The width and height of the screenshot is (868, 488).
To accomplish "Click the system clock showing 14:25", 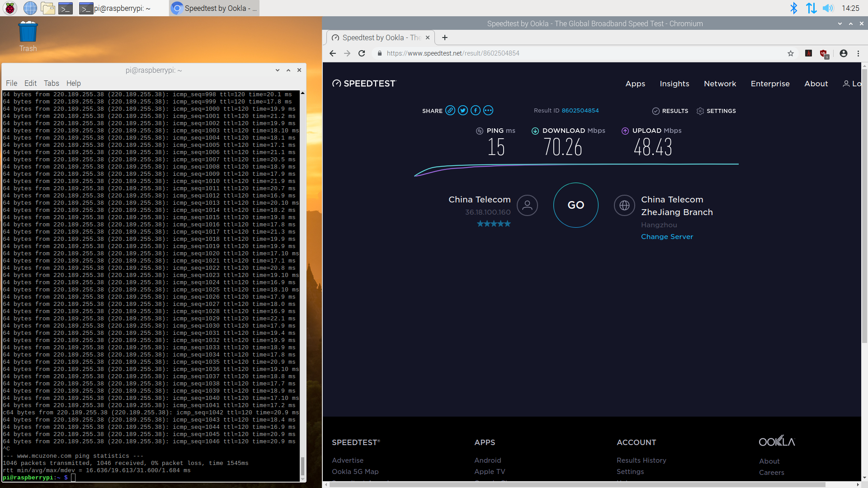I will [x=850, y=8].
